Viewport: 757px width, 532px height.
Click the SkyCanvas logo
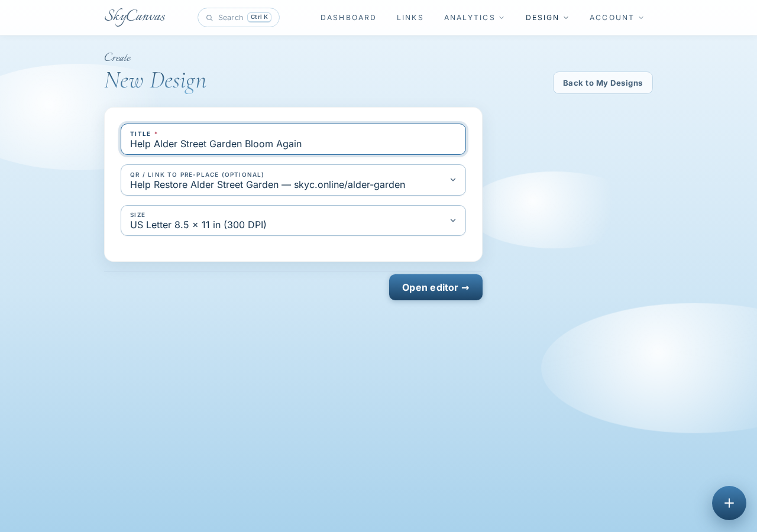tap(135, 17)
